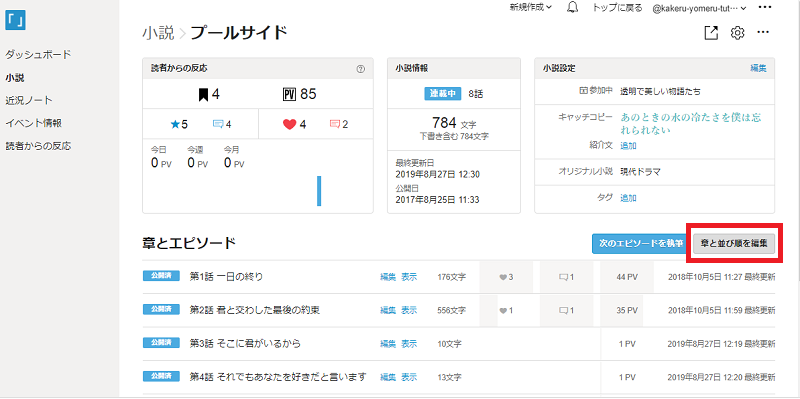Screen dimensions: 800x399
Task: Go to ダッシュボード in sidebar
Action: tap(38, 55)
